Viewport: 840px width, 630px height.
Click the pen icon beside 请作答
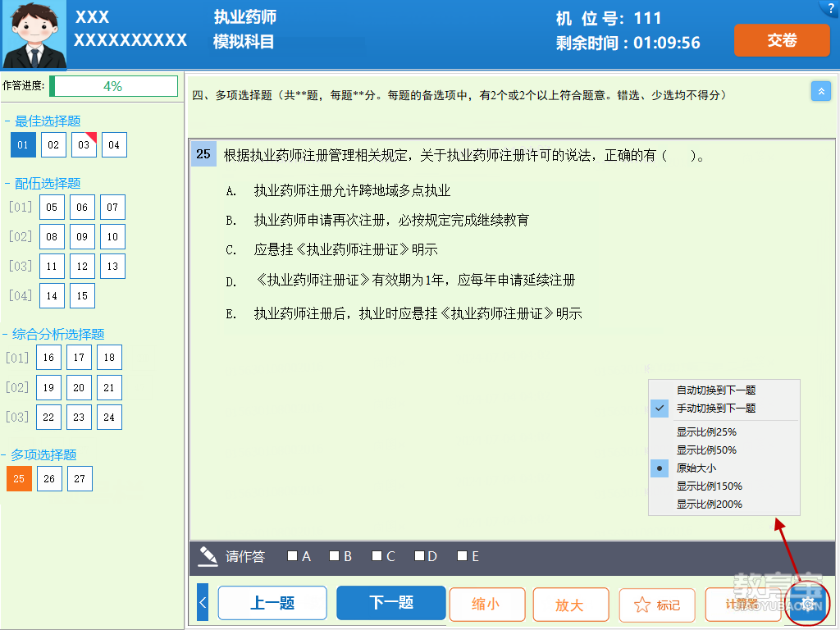click(208, 555)
